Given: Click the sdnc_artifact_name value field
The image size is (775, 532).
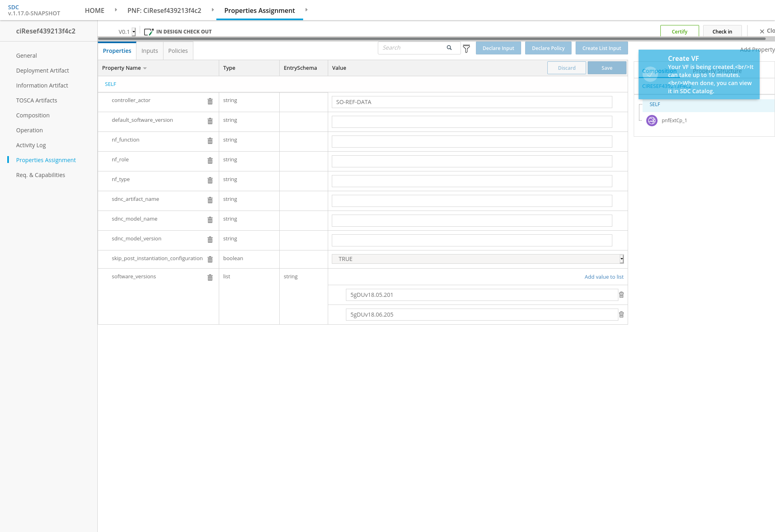Looking at the screenshot, I should pos(472,201).
